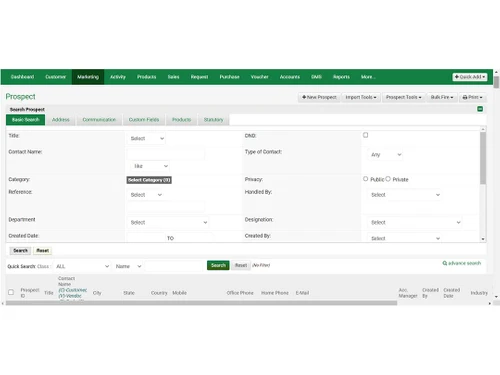Viewport: 500px width, 375px height.
Task: Open the Handled By dropdown
Action: tap(405, 195)
